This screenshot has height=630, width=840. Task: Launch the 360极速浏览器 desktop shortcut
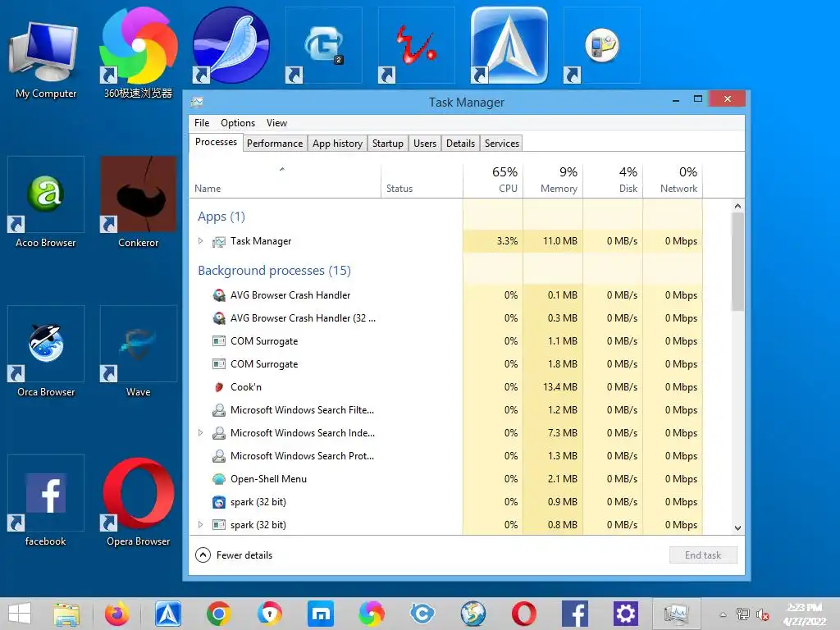(138, 53)
